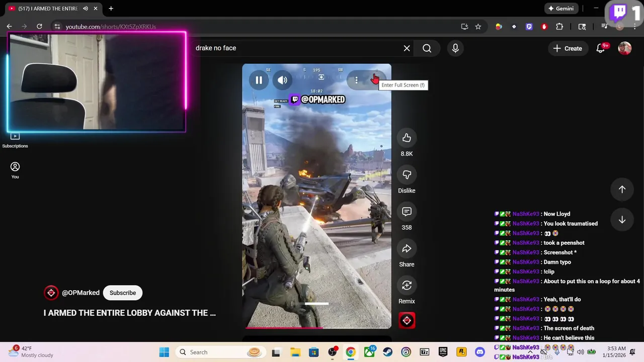Viewport: 644px width, 362px height.
Task: Bookmark this page with the star
Action: (478, 27)
